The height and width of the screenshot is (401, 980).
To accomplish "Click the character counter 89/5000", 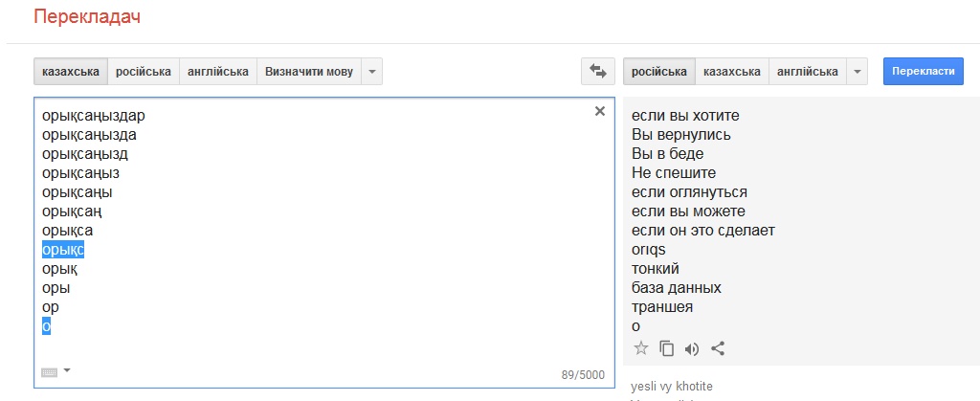I will tap(583, 375).
